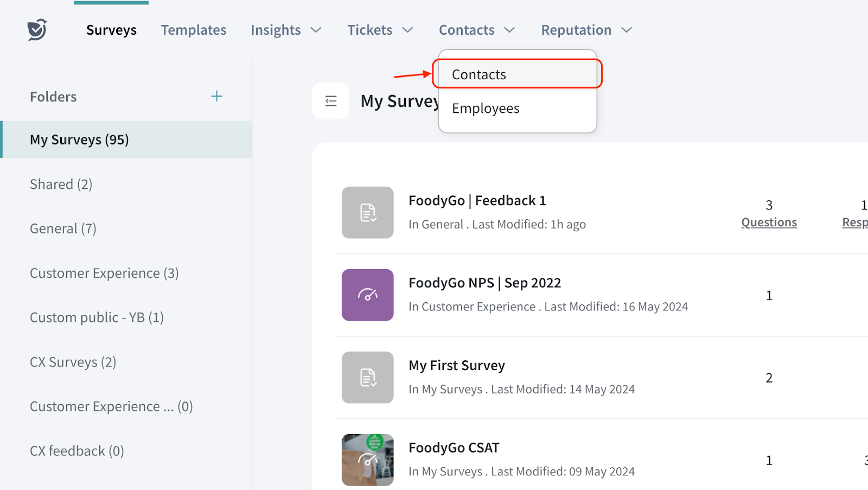Open the FoodyGo CSAT survey thumbnail
868x490 pixels.
367,459
